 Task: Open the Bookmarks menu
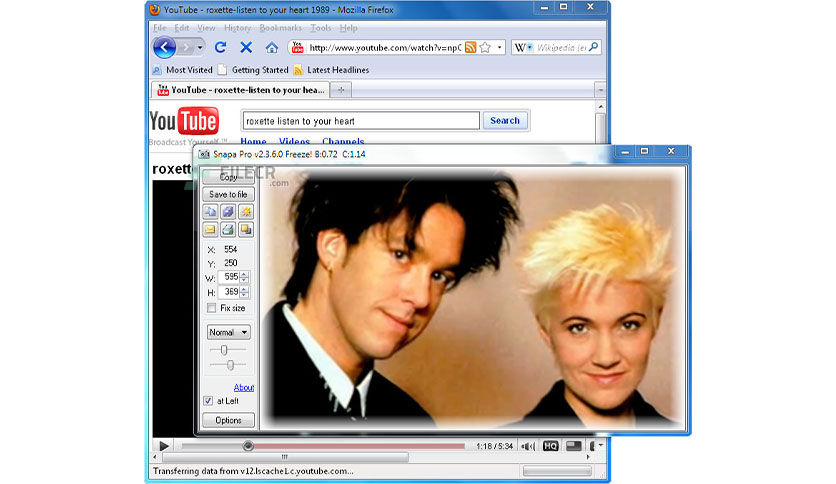click(x=280, y=28)
